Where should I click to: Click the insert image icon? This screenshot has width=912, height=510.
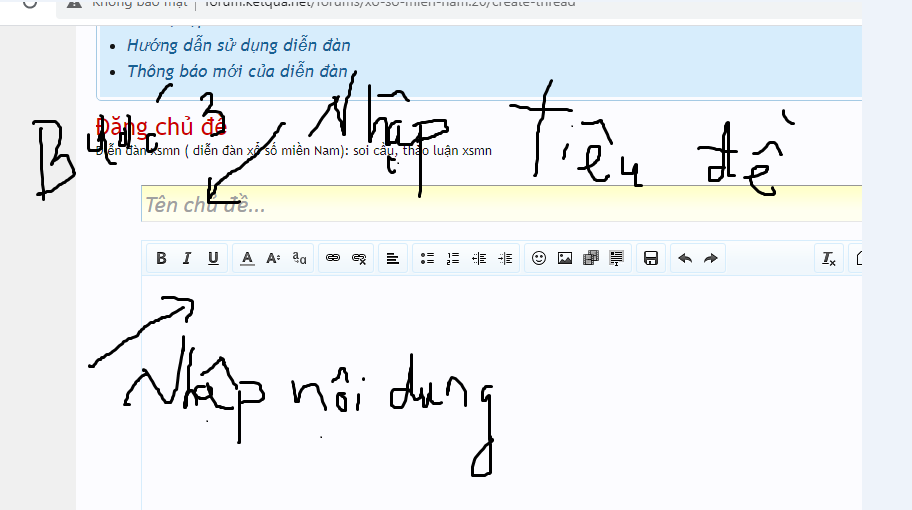click(x=565, y=259)
